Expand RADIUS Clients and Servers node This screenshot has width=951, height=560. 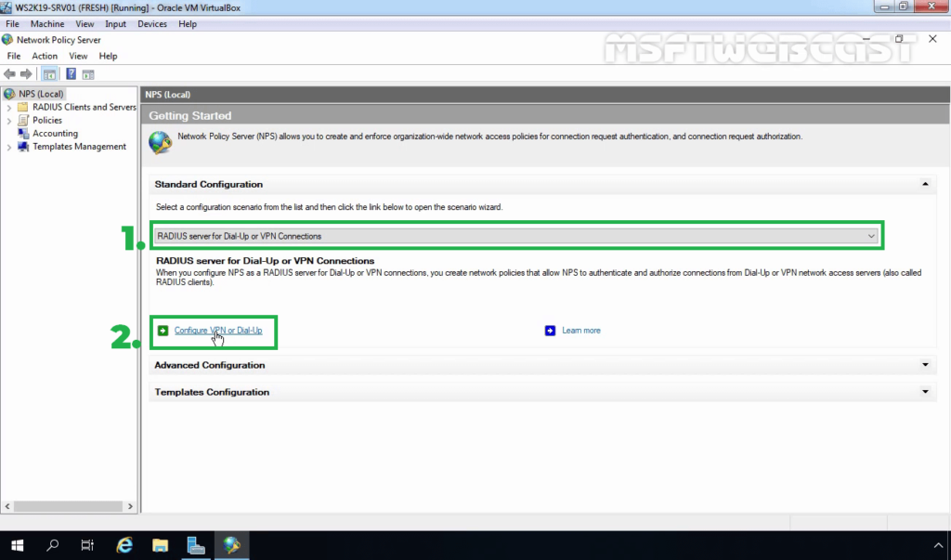(9, 108)
